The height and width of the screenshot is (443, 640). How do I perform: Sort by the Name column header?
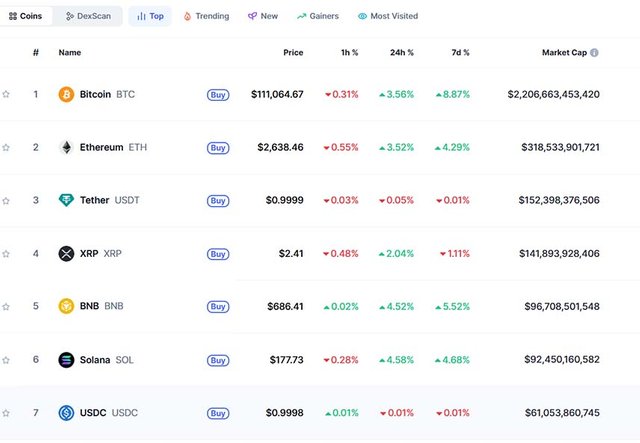[x=70, y=52]
